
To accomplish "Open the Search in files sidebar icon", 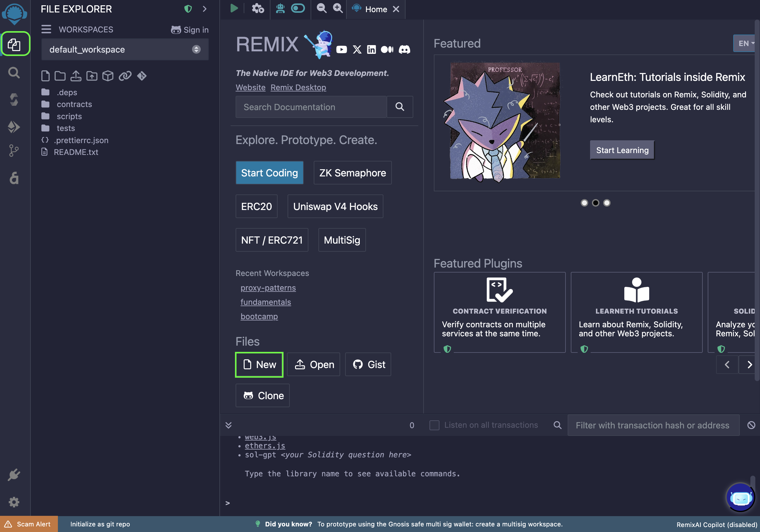I will (14, 72).
